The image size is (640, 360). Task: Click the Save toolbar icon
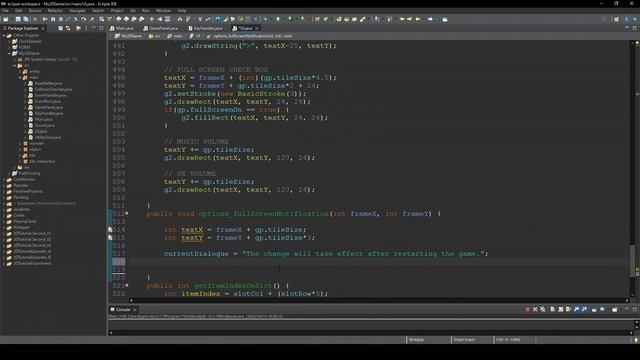pyautogui.click(x=18, y=19)
